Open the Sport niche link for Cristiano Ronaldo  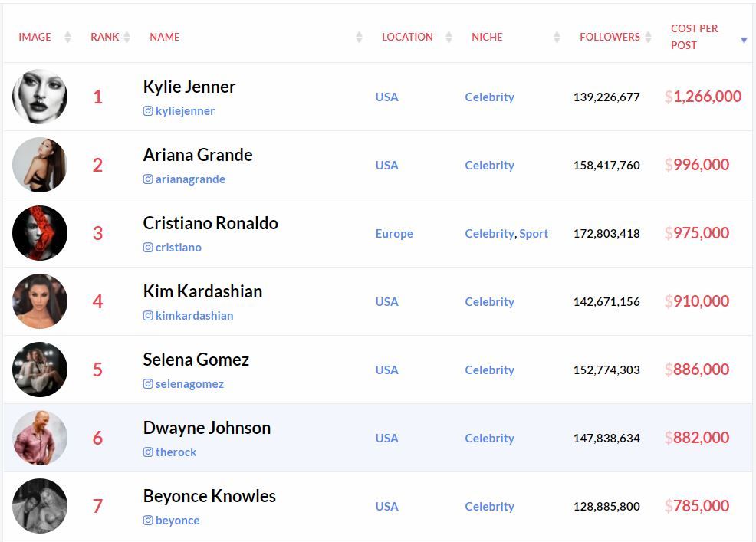534,233
